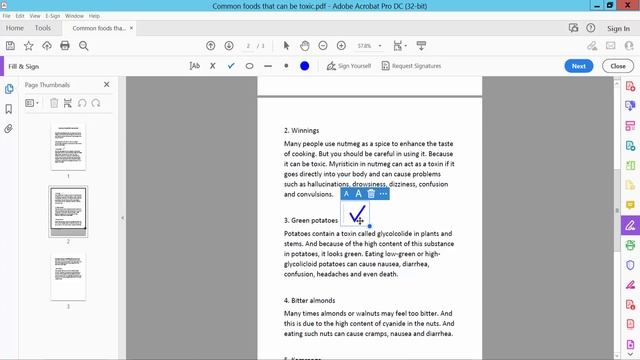Image resolution: width=640 pixels, height=360 pixels.
Task: Activate the hand pan tool
Action: (x=304, y=46)
